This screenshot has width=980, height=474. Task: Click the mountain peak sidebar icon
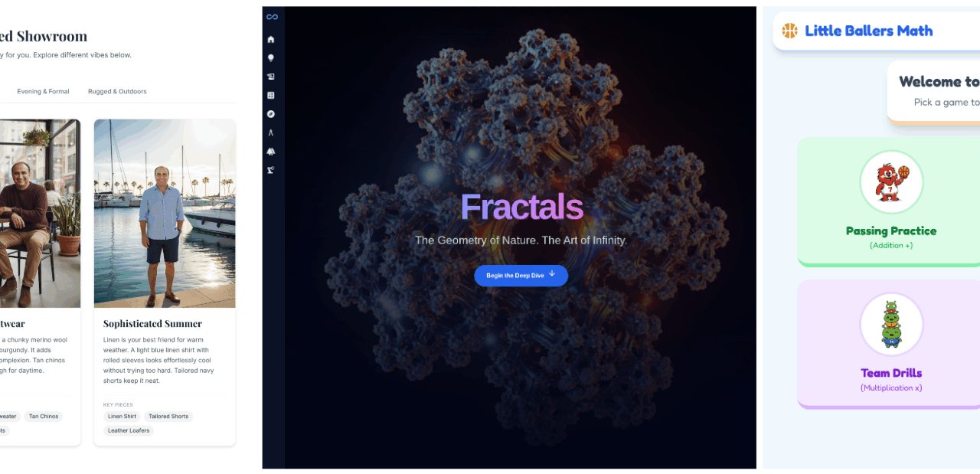click(x=270, y=132)
